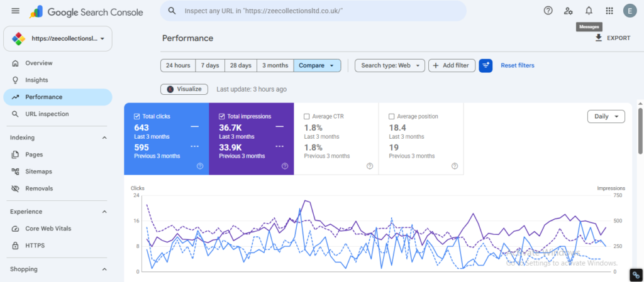Open the Help question mark icon
644x282 pixels.
548,11
